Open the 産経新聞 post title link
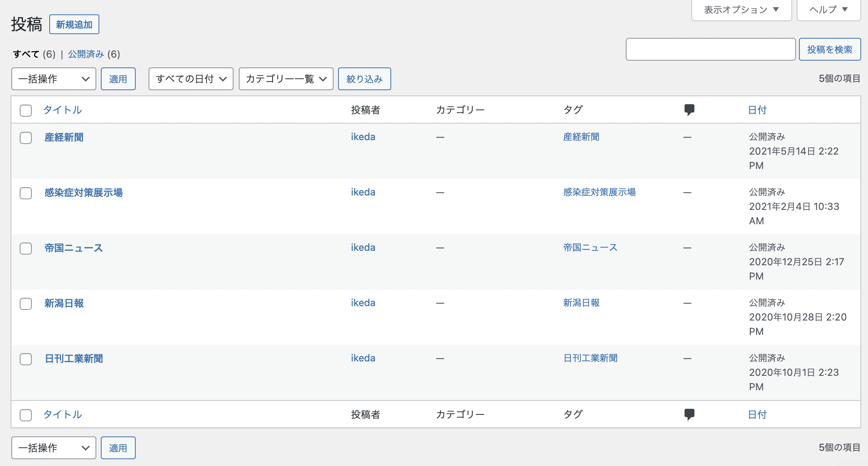Screen dimensions: 868x466 point(64,137)
